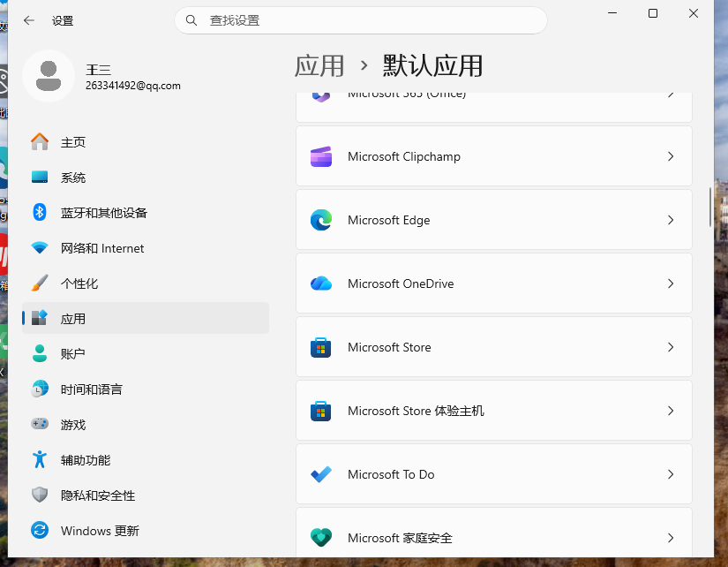The image size is (728, 567).
Task: Click the 应用 breadcrumb link
Action: click(319, 65)
